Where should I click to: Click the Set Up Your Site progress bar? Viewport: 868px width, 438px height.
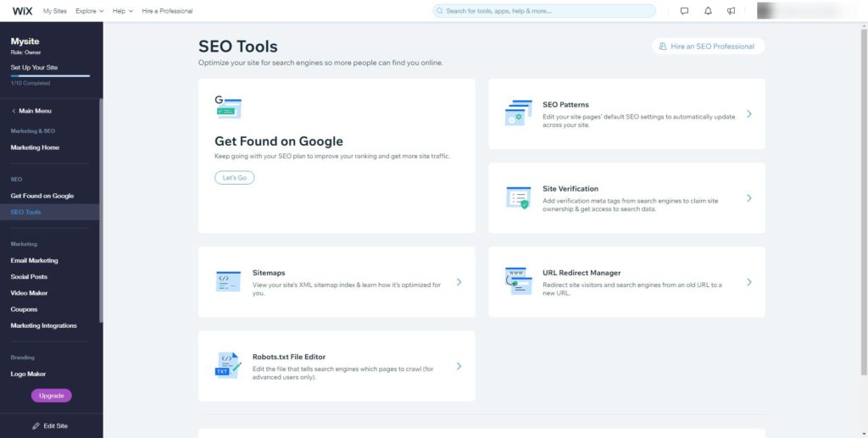(50, 75)
